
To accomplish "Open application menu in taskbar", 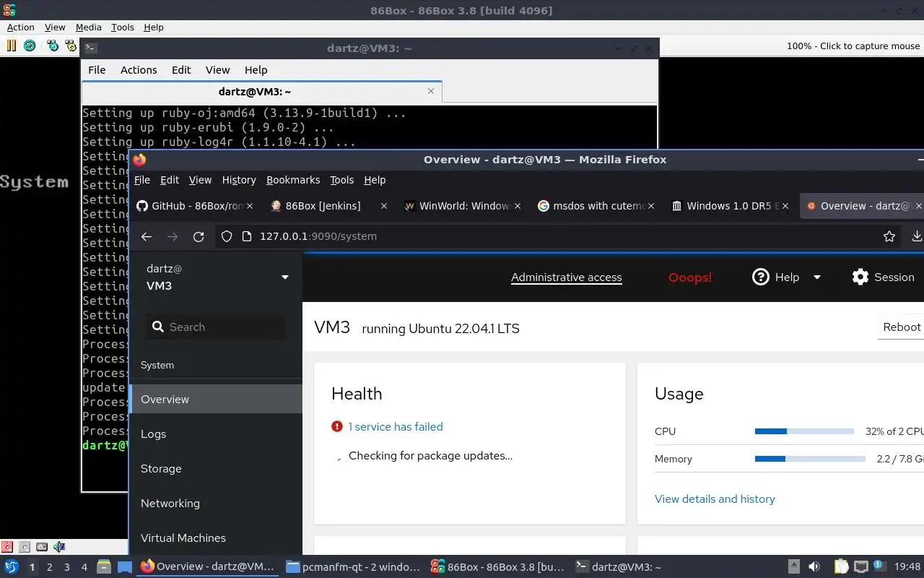I will pyautogui.click(x=12, y=566).
